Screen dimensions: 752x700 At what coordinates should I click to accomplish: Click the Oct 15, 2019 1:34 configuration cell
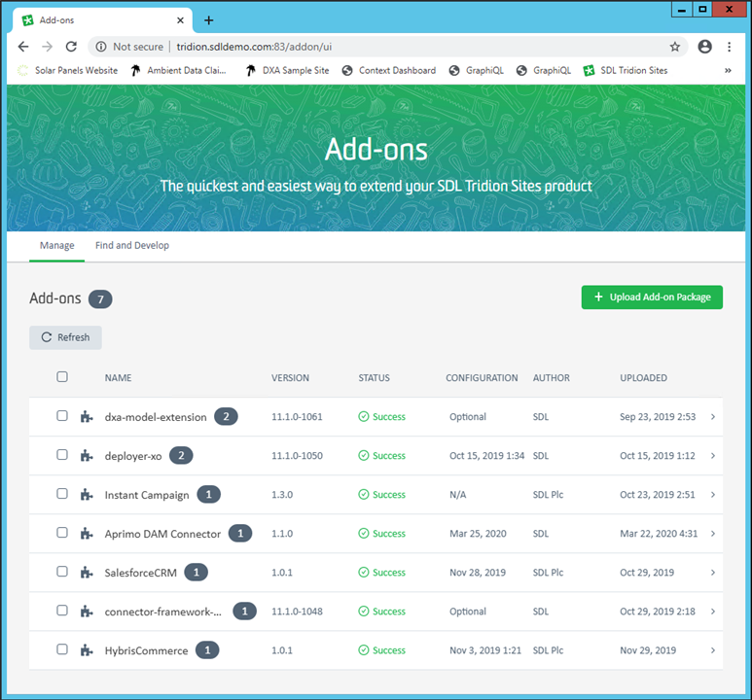coord(486,455)
